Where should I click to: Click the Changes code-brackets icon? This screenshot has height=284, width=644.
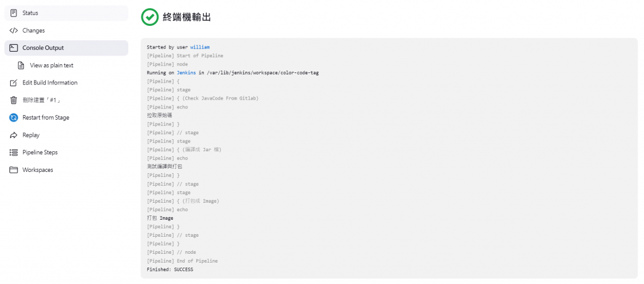click(x=14, y=30)
